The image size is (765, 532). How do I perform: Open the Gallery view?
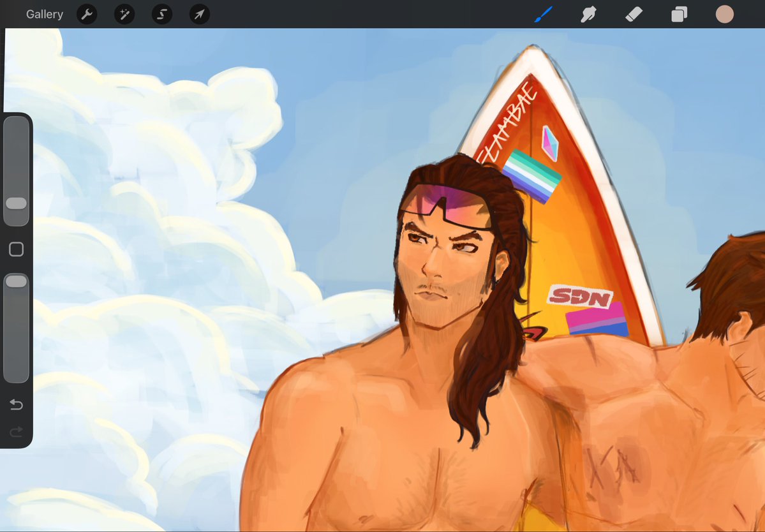coord(45,15)
